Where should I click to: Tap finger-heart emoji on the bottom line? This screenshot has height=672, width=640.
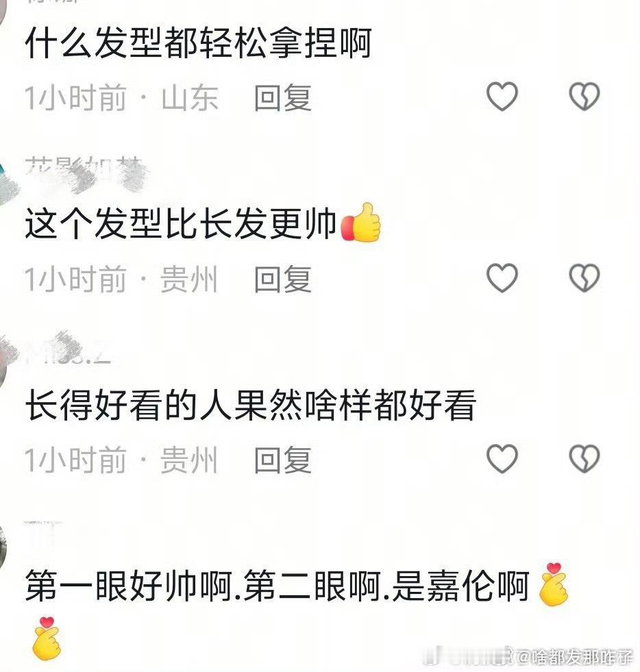tap(47, 638)
